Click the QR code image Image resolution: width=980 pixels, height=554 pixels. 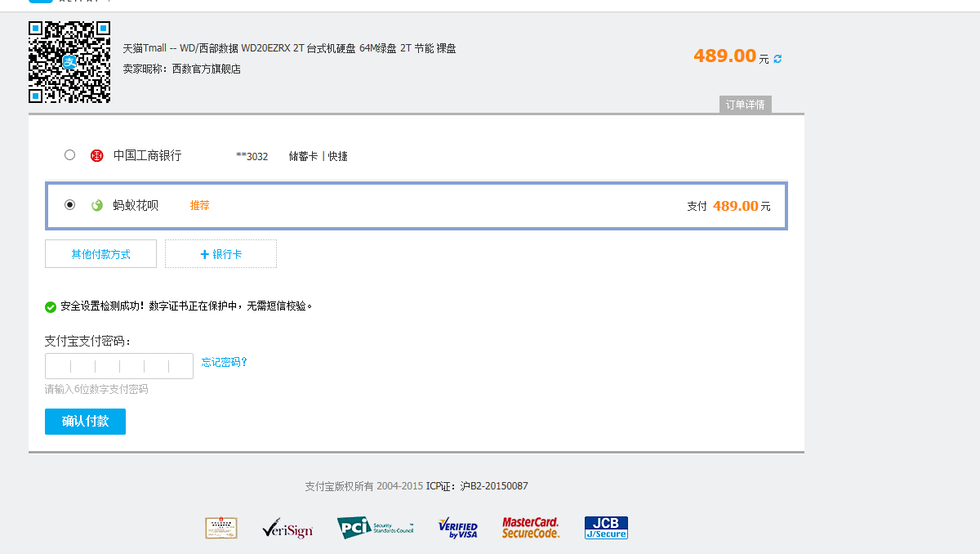click(69, 62)
